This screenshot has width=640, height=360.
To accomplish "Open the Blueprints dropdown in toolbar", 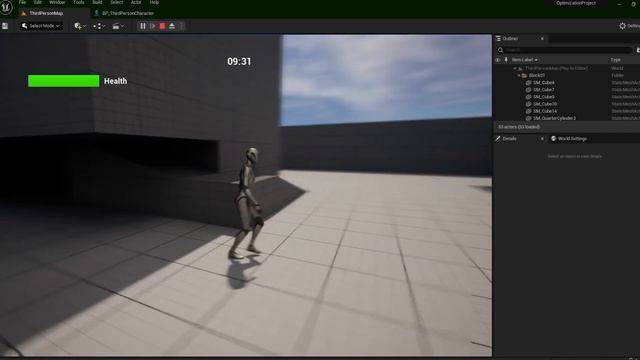I will (x=99, y=26).
